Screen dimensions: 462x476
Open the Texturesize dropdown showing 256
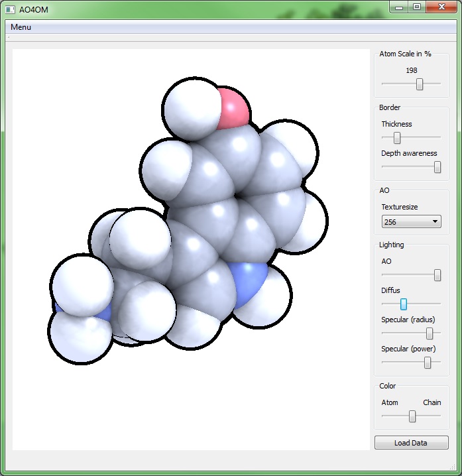[x=412, y=222]
